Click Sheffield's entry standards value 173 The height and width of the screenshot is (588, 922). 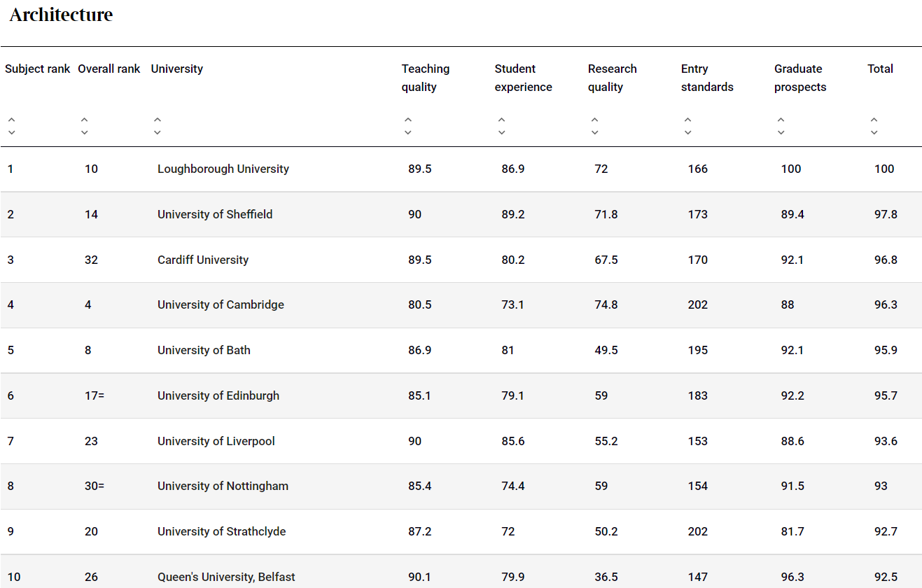[x=698, y=214]
